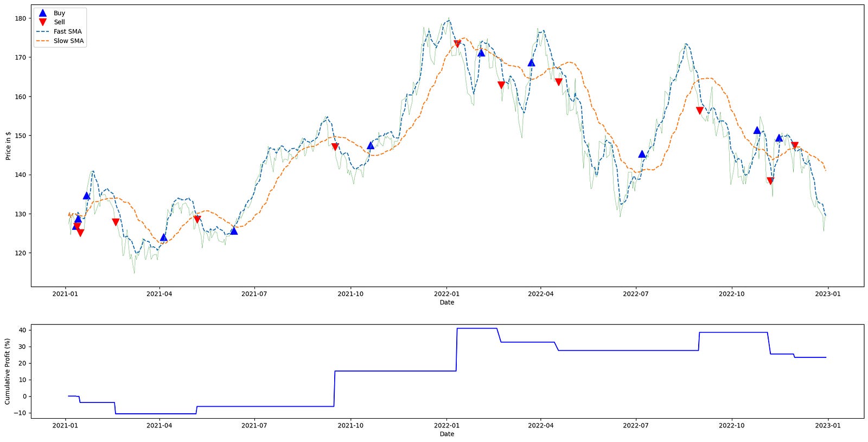Click the 2022-07 tick on the profit chart

click(x=636, y=425)
